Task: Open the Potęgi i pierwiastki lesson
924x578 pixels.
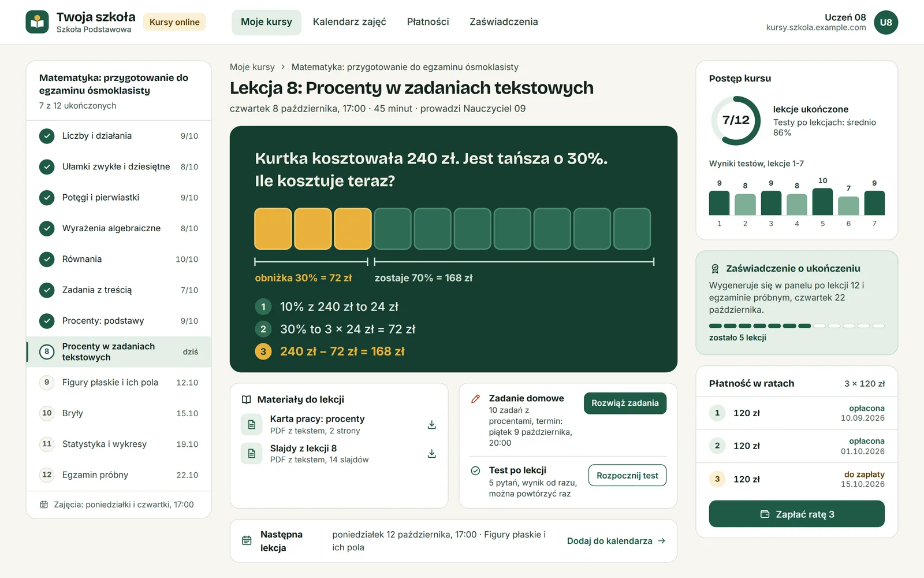Action: (119, 197)
